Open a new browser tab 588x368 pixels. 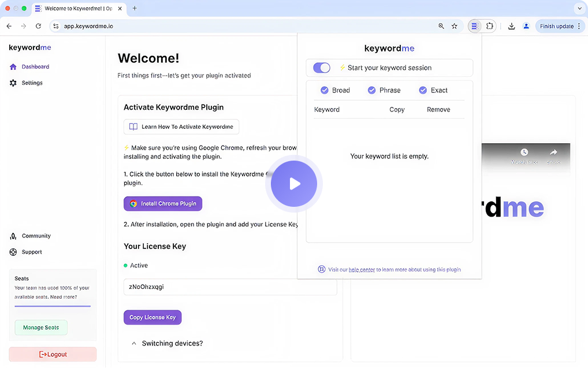[135, 8]
